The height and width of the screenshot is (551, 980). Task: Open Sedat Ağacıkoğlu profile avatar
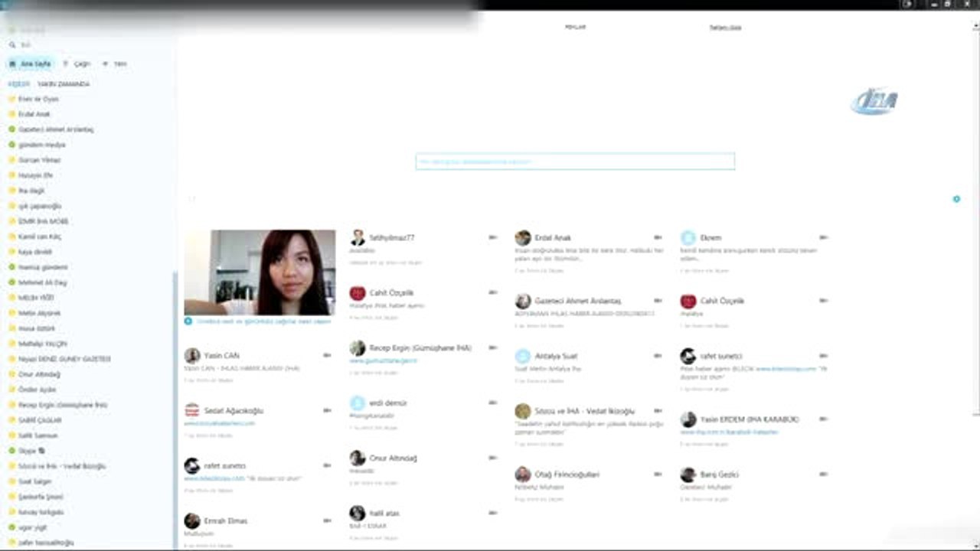[x=192, y=411]
